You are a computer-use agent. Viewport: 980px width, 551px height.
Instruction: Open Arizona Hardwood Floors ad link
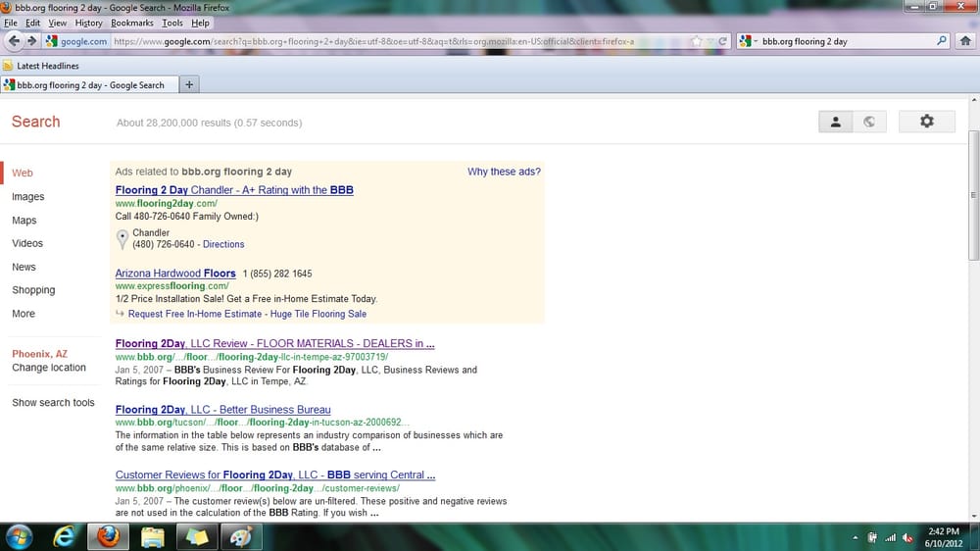175,274
